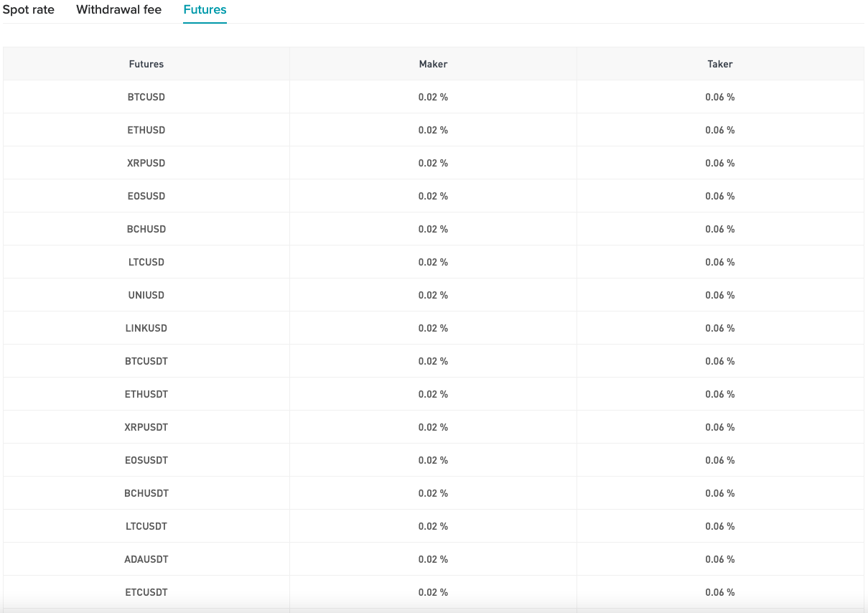This screenshot has width=868, height=613.
Task: Select the BTCUSD futures row label
Action: [146, 97]
